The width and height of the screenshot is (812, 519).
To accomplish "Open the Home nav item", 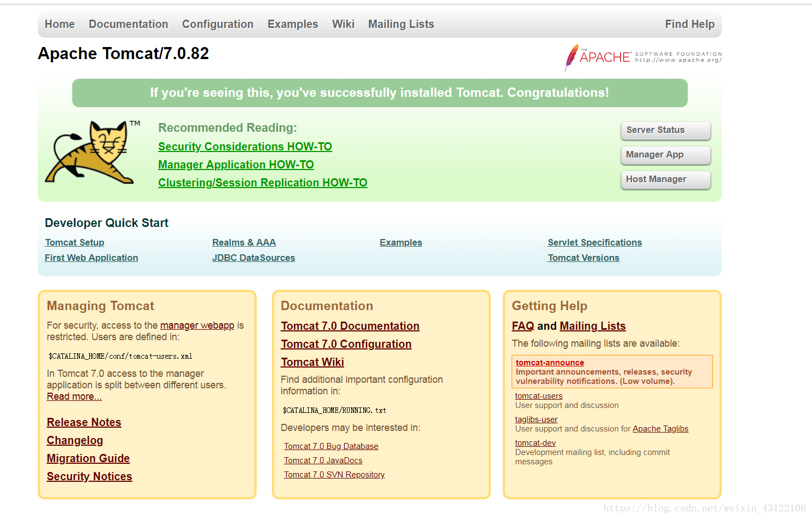I will [60, 24].
